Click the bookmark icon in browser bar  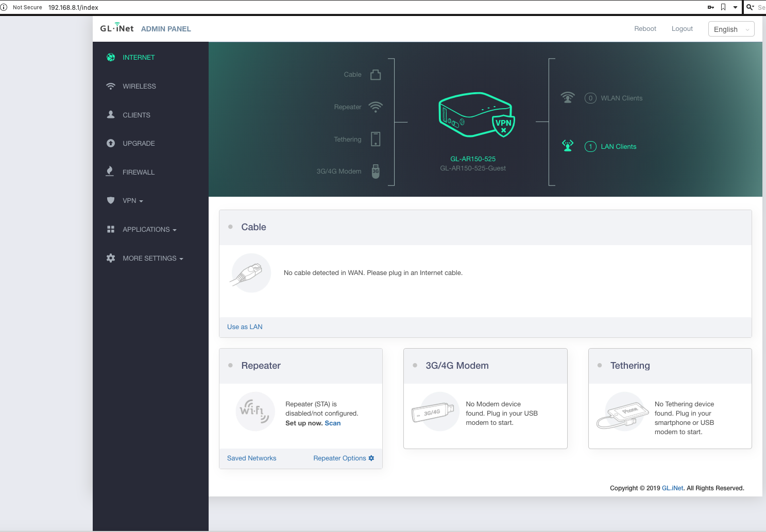coord(723,7)
